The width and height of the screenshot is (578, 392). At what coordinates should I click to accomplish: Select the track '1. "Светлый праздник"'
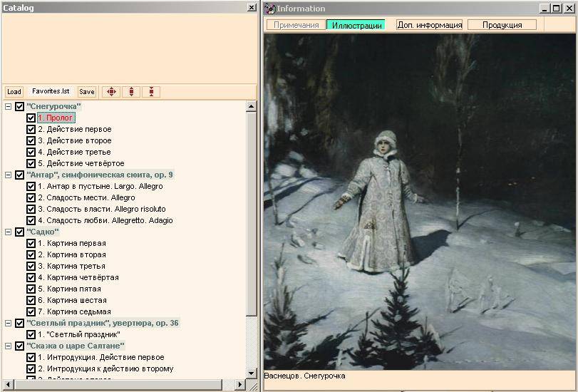[79, 335]
